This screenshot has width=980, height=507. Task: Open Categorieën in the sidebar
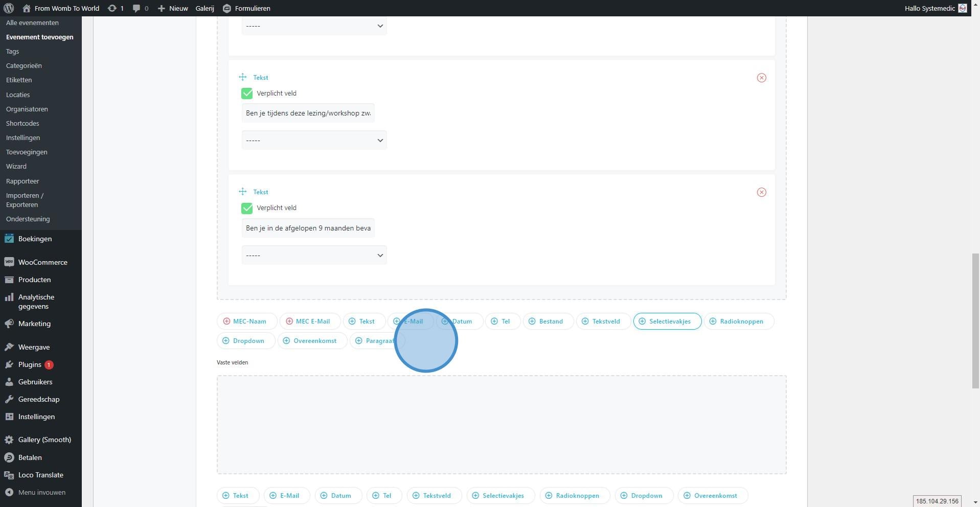click(24, 66)
